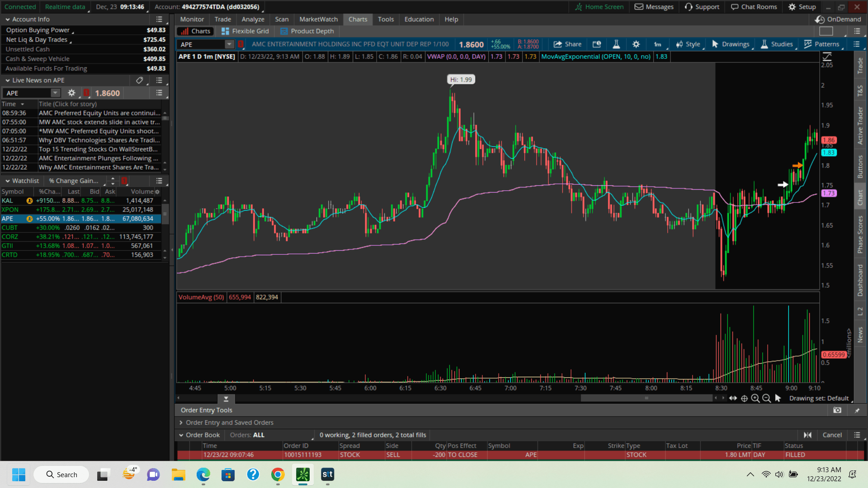Collapse the Watchlist section
The height and width of the screenshot is (488, 868).
click(x=8, y=181)
